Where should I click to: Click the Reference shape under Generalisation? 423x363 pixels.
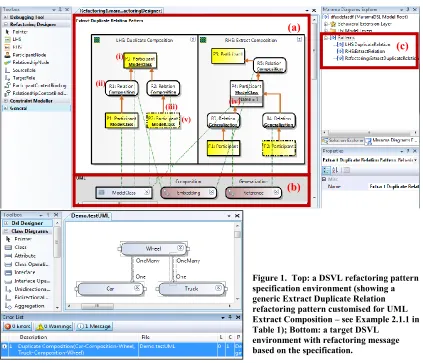253,193
